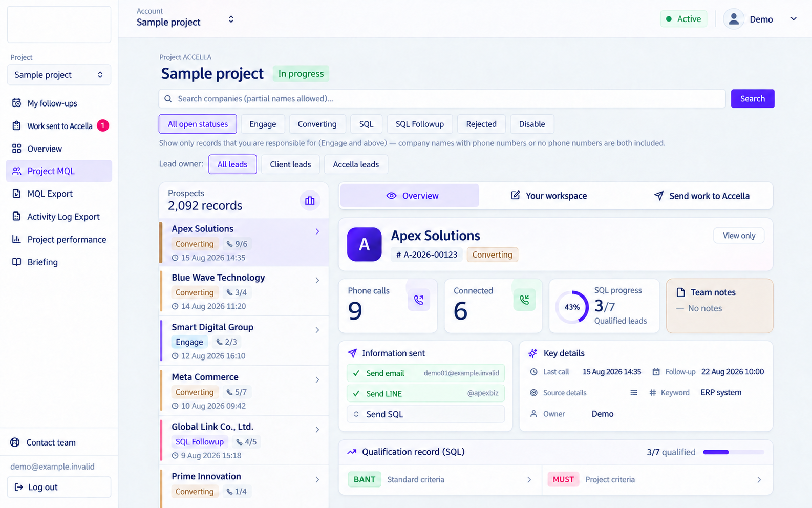
Task: Show only Client leads
Action: coord(290,164)
